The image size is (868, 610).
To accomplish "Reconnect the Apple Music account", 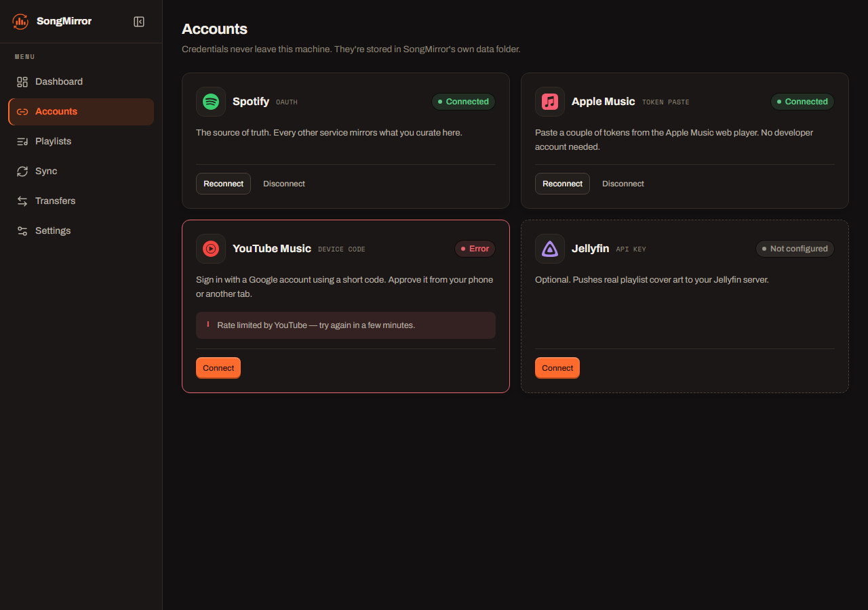I will pos(562,184).
